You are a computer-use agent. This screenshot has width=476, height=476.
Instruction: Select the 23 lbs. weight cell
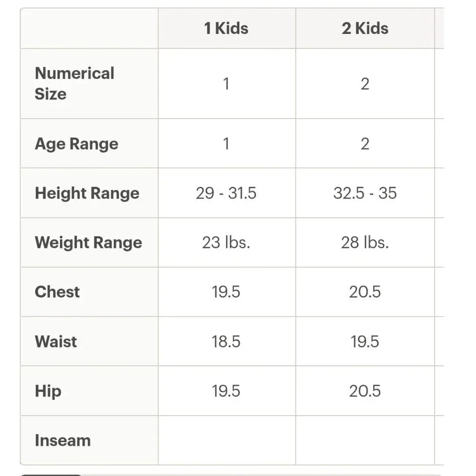(227, 243)
